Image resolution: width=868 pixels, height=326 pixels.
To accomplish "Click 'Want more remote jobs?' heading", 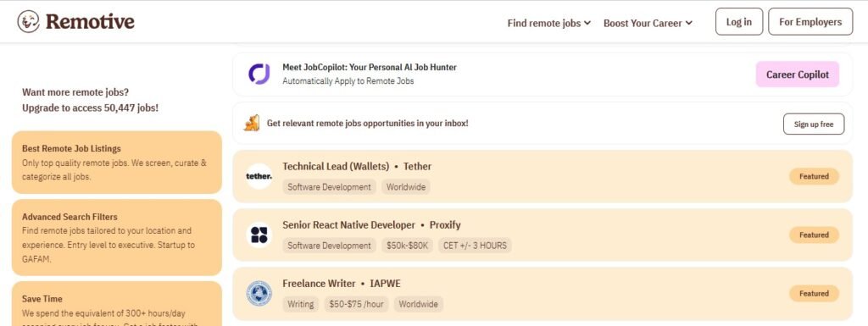I will click(75, 92).
